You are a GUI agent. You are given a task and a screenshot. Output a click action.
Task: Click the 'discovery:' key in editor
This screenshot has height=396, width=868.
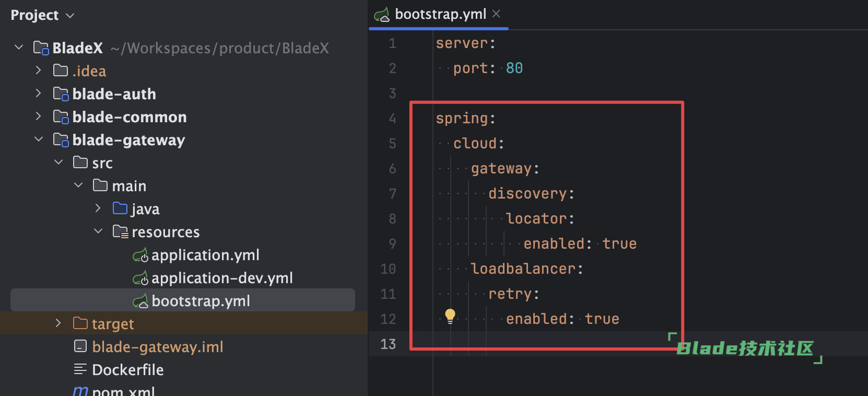coord(532,194)
